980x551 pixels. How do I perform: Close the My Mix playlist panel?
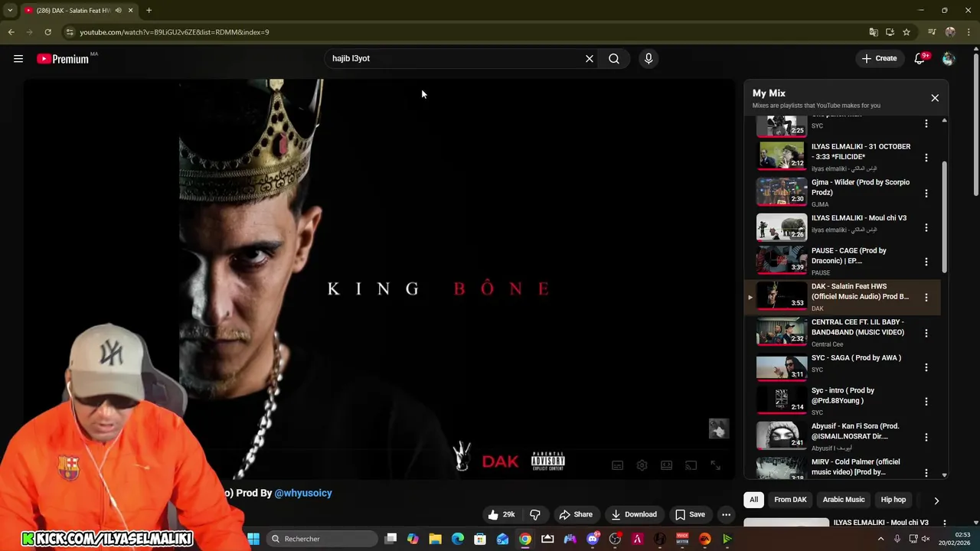coord(935,98)
